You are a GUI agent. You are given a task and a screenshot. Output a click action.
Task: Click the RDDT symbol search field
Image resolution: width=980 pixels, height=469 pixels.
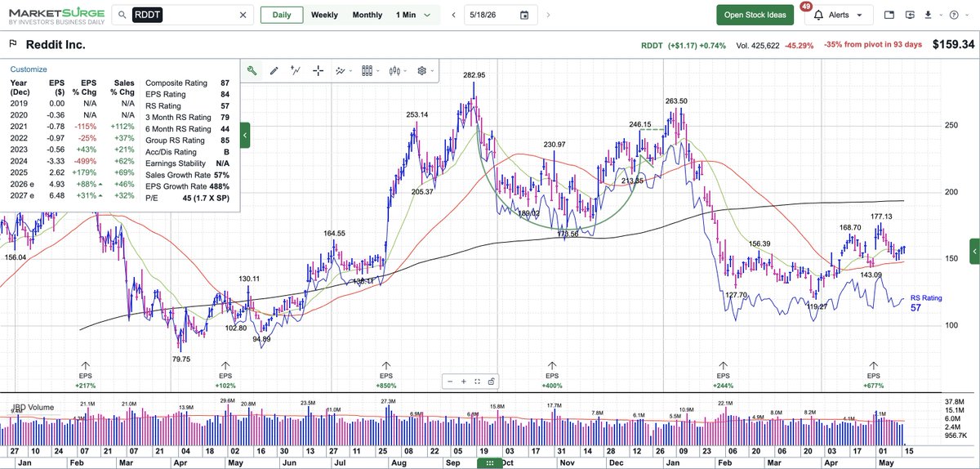181,15
